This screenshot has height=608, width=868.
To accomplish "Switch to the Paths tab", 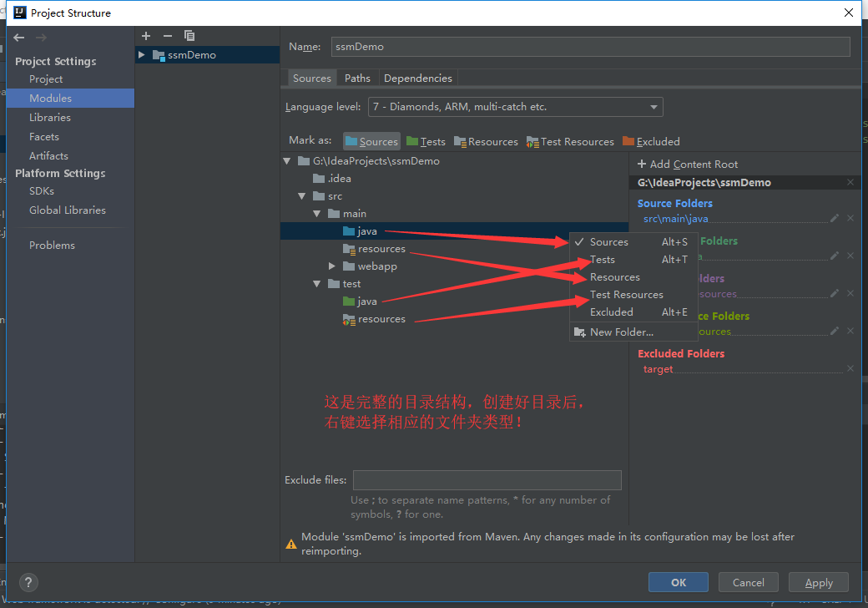I will point(357,78).
